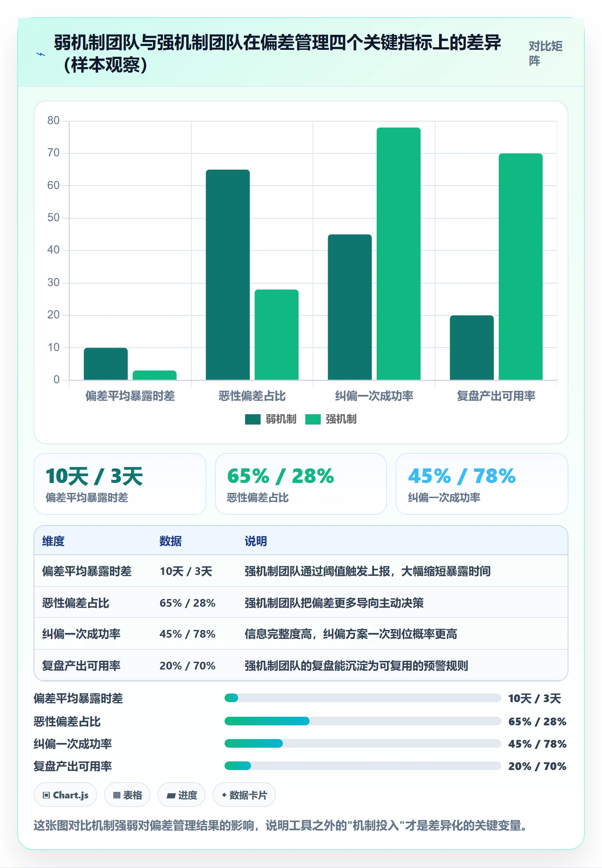
Task: Click the 对比矩阵 badge in header
Action: (x=545, y=53)
